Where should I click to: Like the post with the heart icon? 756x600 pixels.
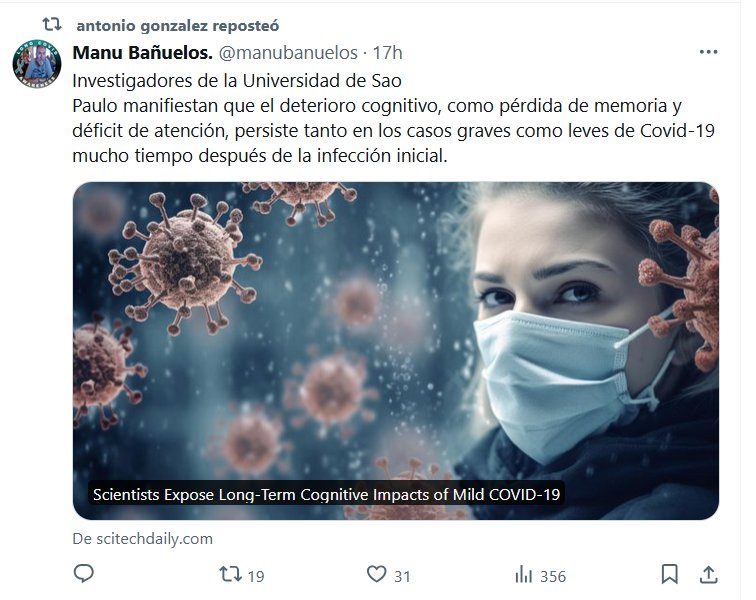click(376, 574)
